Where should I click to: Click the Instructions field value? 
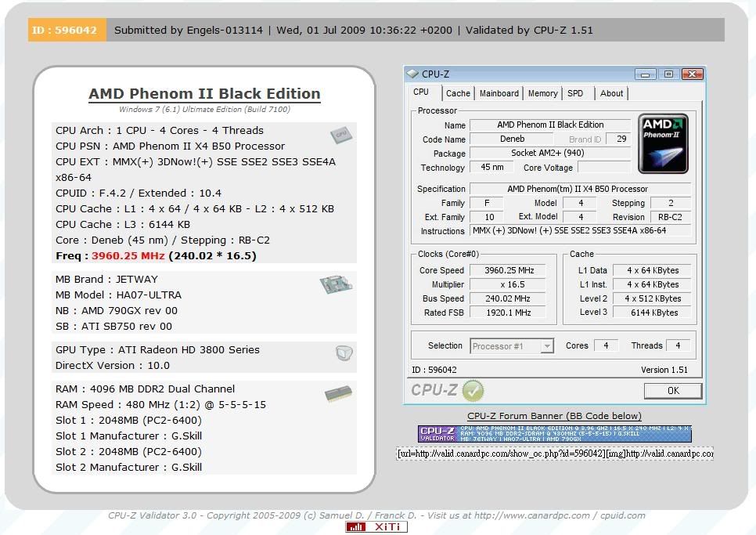click(581, 230)
